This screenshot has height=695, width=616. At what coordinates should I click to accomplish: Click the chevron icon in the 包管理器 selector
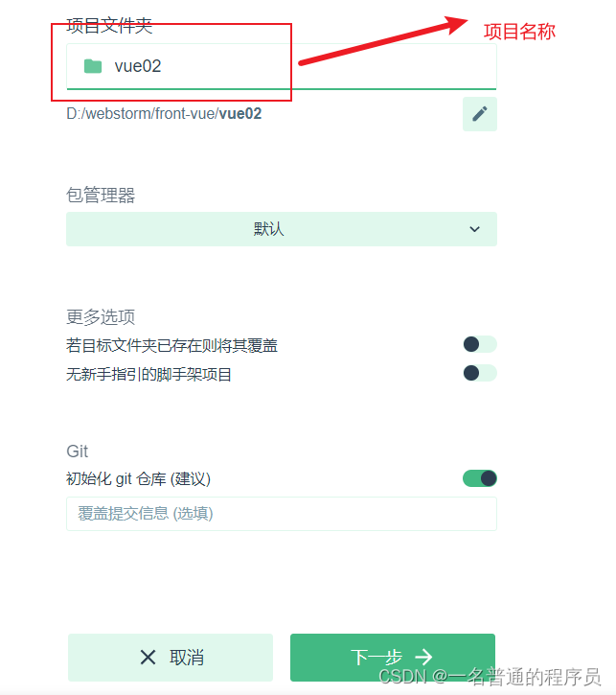tap(474, 229)
